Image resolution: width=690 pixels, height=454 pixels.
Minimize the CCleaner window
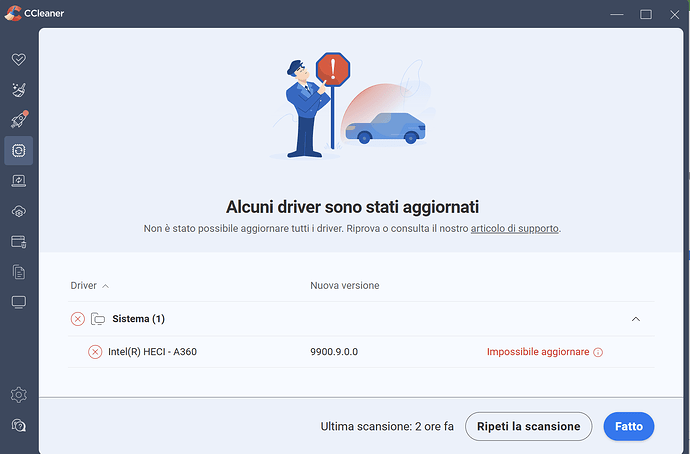click(x=617, y=14)
